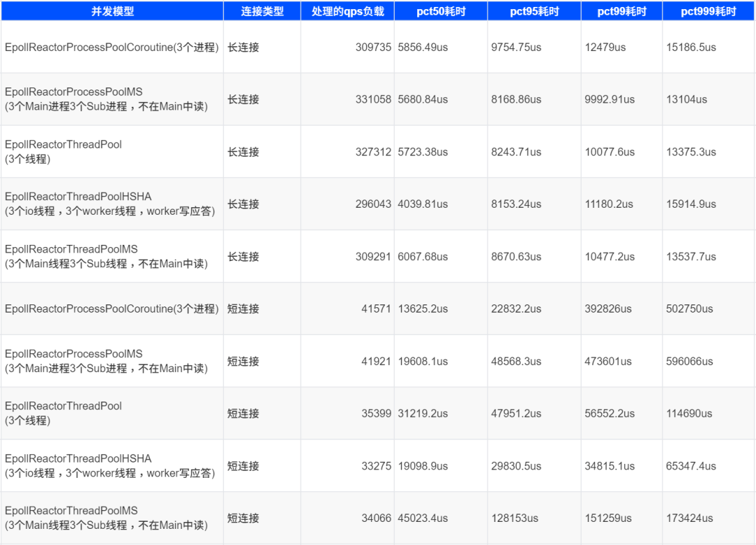Select the pct50耗时 column header
Image resolution: width=756 pixels, height=545 pixels.
pyautogui.click(x=441, y=12)
